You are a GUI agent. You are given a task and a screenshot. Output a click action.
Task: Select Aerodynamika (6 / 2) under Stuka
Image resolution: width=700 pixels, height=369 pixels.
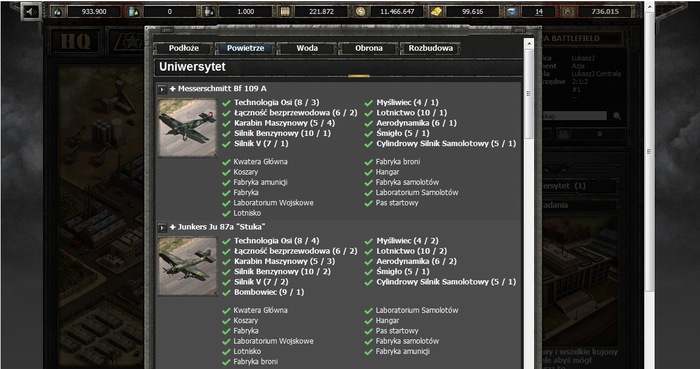click(x=416, y=261)
